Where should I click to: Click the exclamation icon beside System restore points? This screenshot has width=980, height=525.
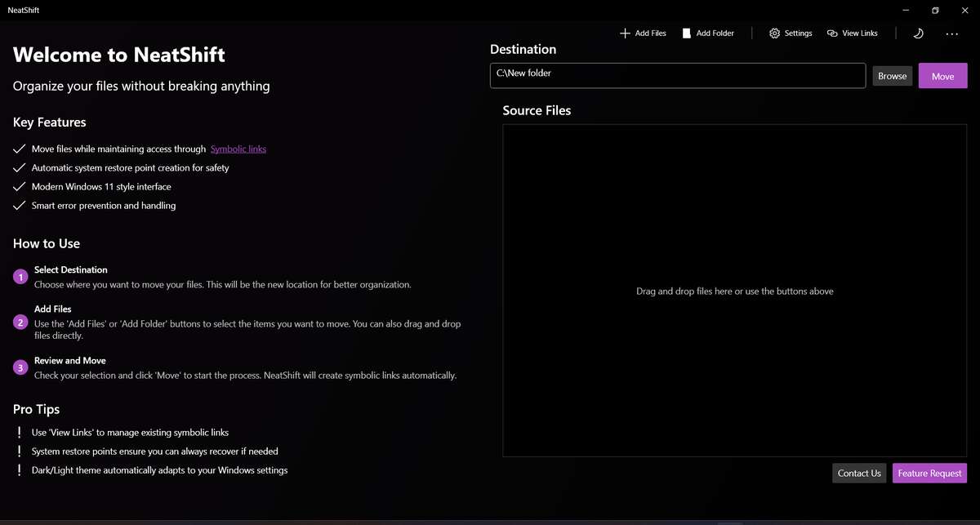pyautogui.click(x=20, y=452)
